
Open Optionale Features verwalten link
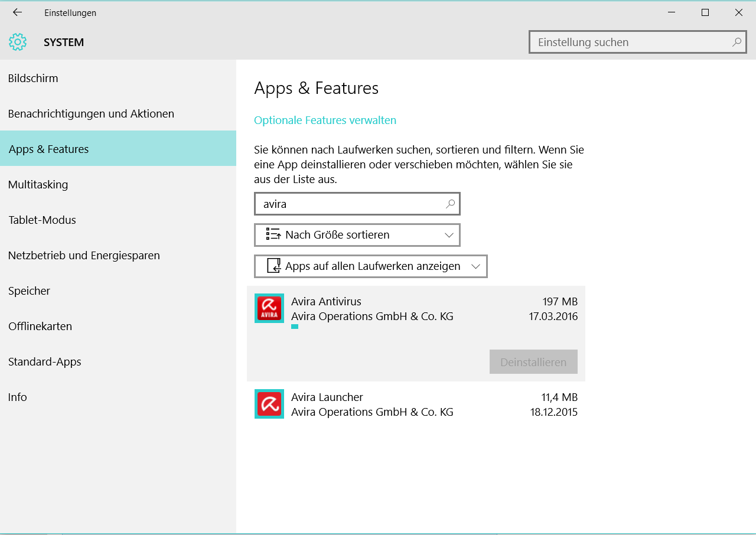click(325, 120)
